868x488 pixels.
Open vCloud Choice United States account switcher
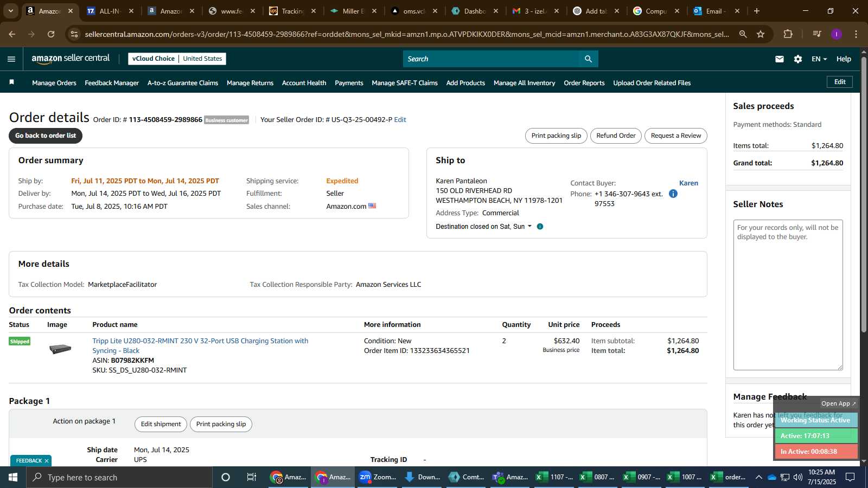click(x=177, y=59)
